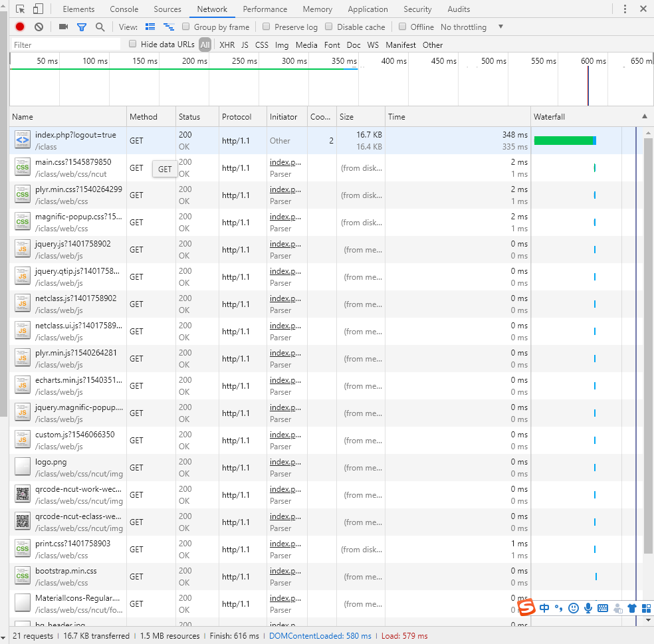Filter requests by XHR type
The width and height of the screenshot is (654, 644).
(x=227, y=45)
